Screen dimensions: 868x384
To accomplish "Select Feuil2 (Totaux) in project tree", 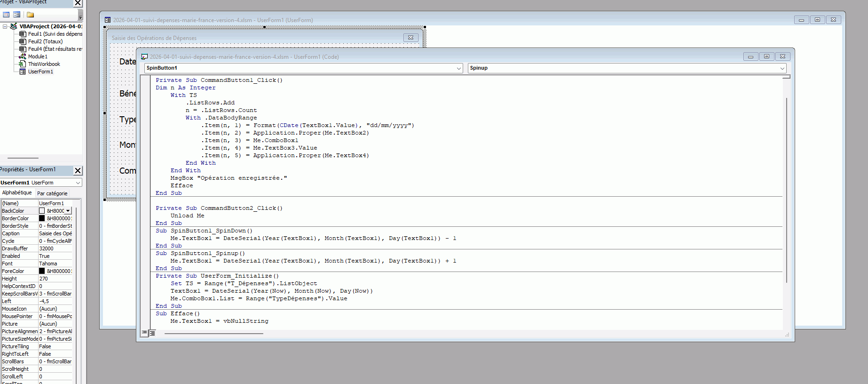I will coord(45,41).
